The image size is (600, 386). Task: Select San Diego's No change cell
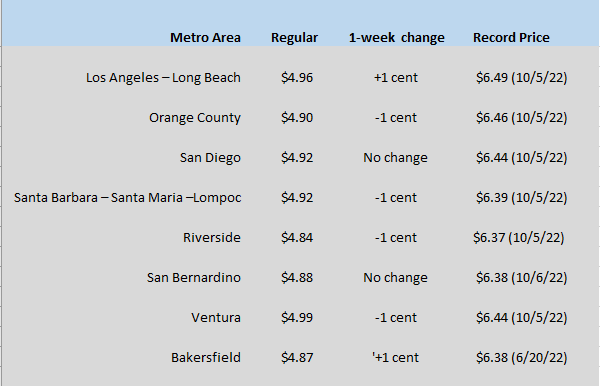pyautogui.click(x=395, y=158)
